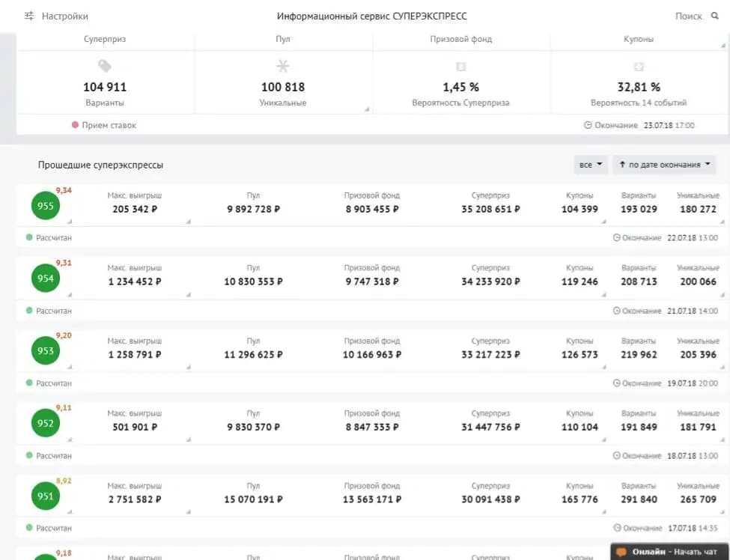Select the Купоны header tab
The image size is (730, 560).
[x=639, y=39]
